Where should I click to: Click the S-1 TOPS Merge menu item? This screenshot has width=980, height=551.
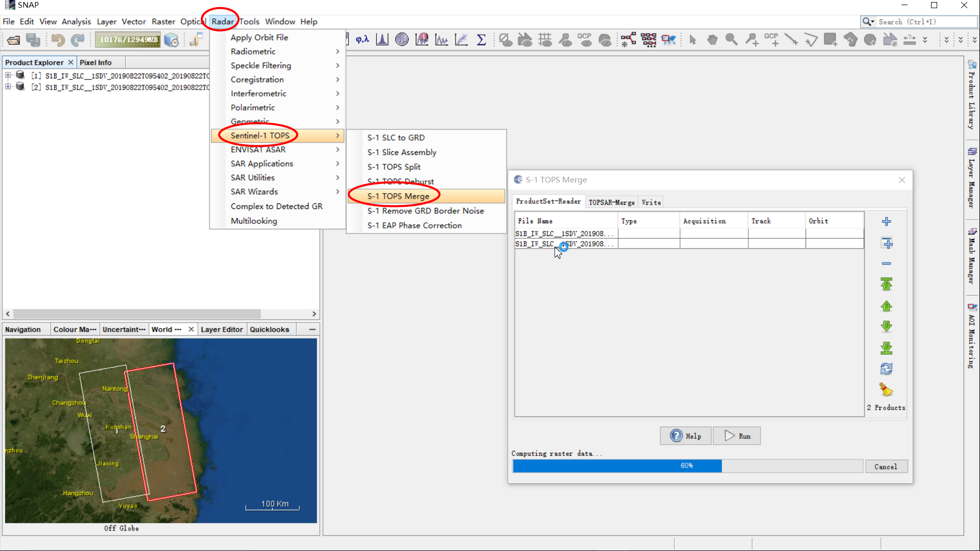coord(398,195)
